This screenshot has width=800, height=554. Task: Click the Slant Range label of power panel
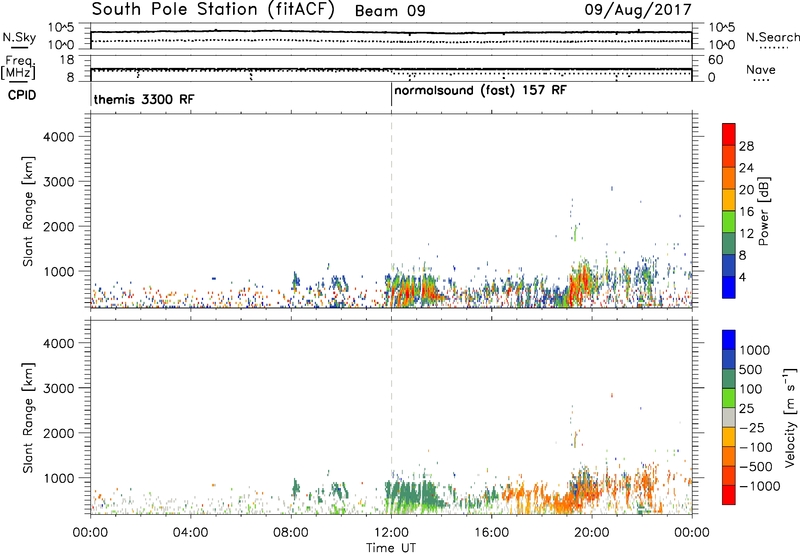pyautogui.click(x=28, y=211)
